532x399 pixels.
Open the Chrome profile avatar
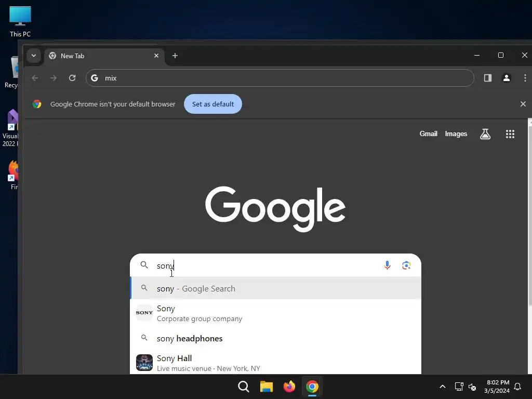pyautogui.click(x=506, y=78)
